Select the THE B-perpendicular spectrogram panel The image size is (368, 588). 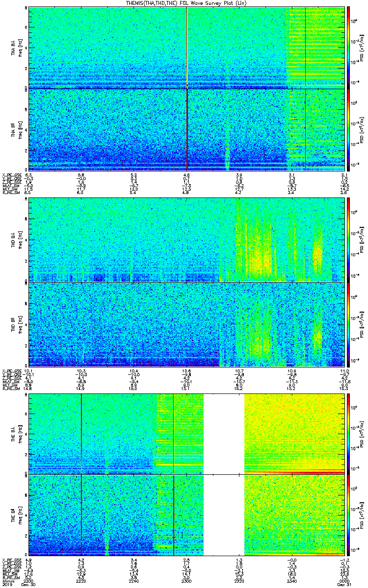(186, 434)
